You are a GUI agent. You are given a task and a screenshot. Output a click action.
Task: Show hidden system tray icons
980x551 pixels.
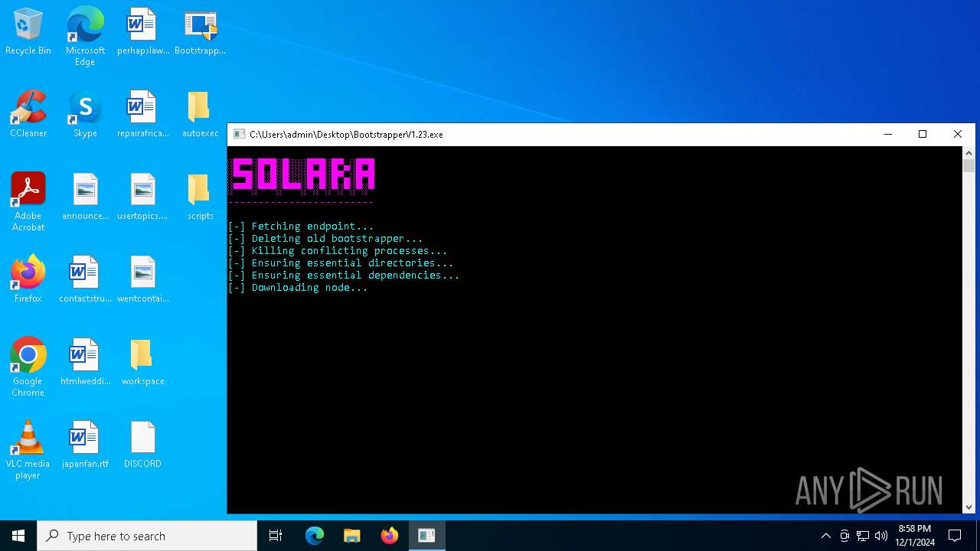(x=825, y=536)
